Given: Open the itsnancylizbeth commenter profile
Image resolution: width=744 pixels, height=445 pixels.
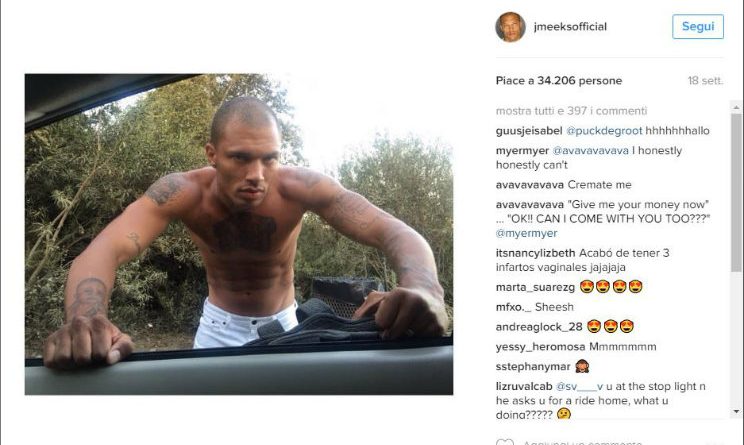Looking at the screenshot, I should point(535,253).
